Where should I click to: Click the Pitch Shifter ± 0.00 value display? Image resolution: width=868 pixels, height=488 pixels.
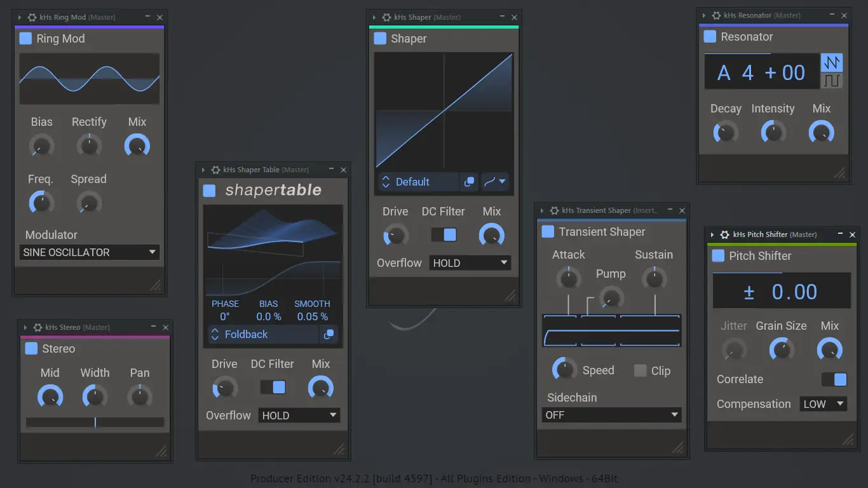tap(782, 292)
